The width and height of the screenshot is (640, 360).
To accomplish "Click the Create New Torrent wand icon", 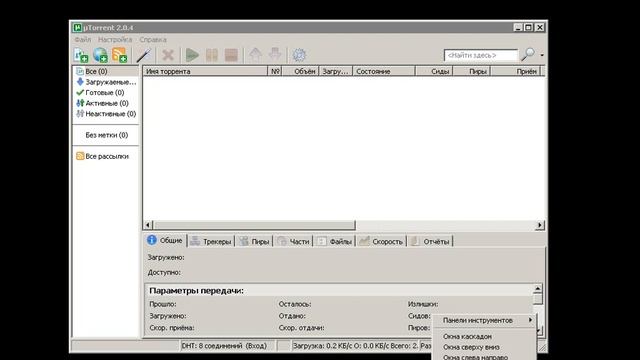I will click(144, 55).
